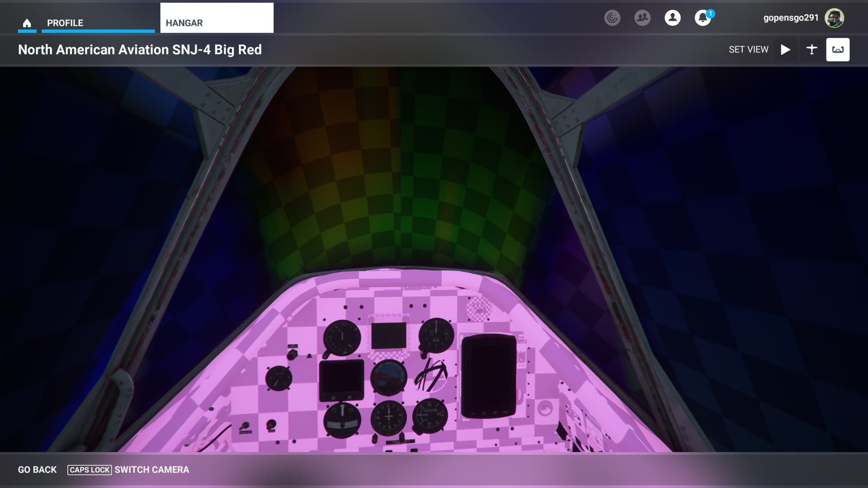Click the tall GPS display unit

pos(489,376)
